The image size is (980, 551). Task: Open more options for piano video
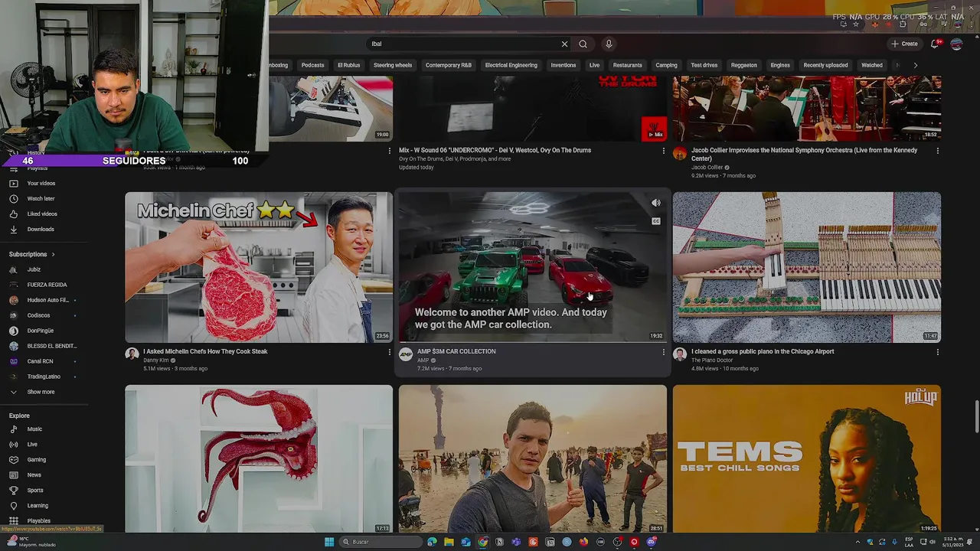(937, 352)
